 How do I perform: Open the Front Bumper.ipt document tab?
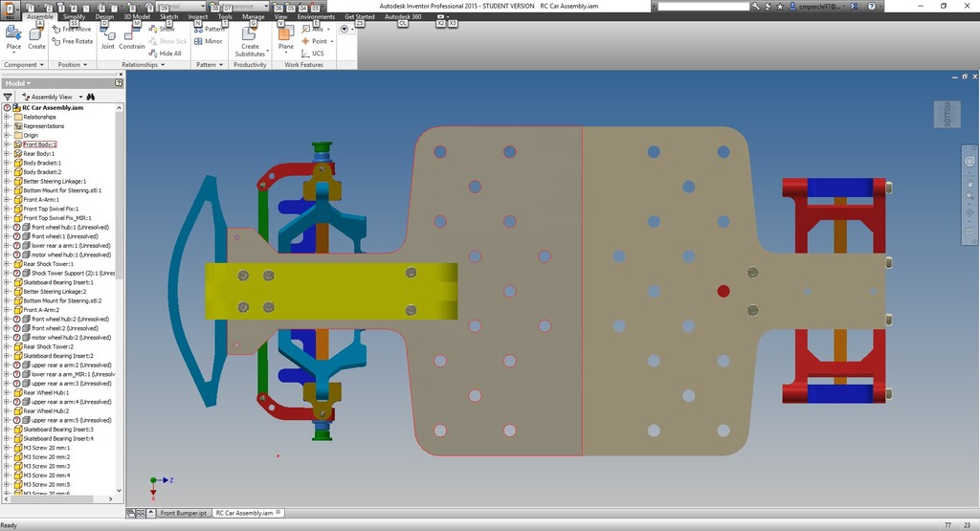pos(182,513)
